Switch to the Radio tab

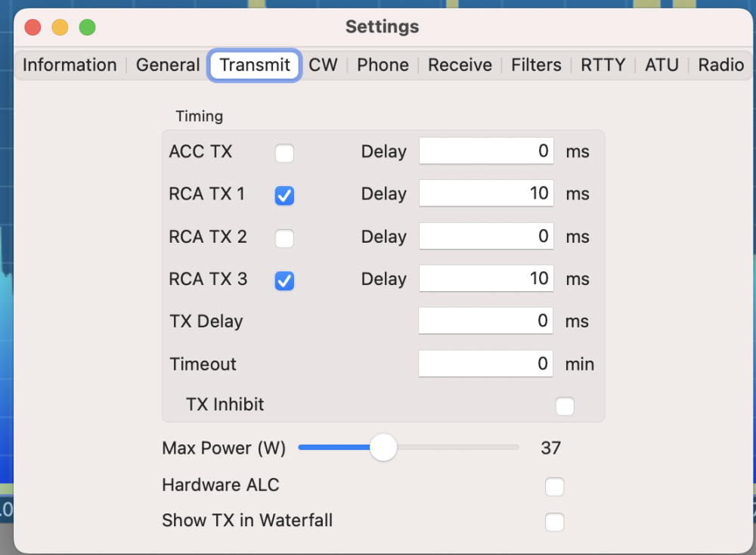tap(720, 65)
